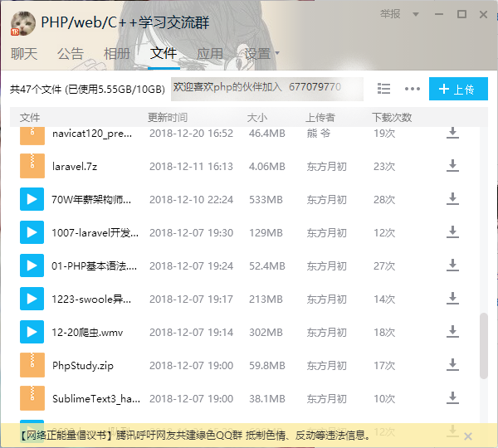Click the date 2018-12-11 16:13
This screenshot has width=498, height=448.
pyautogui.click(x=191, y=167)
